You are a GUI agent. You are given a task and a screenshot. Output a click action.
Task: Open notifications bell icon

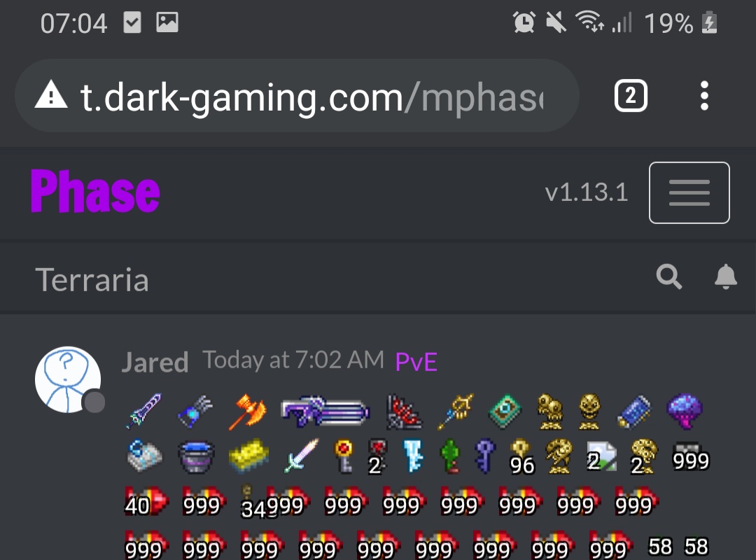point(726,277)
